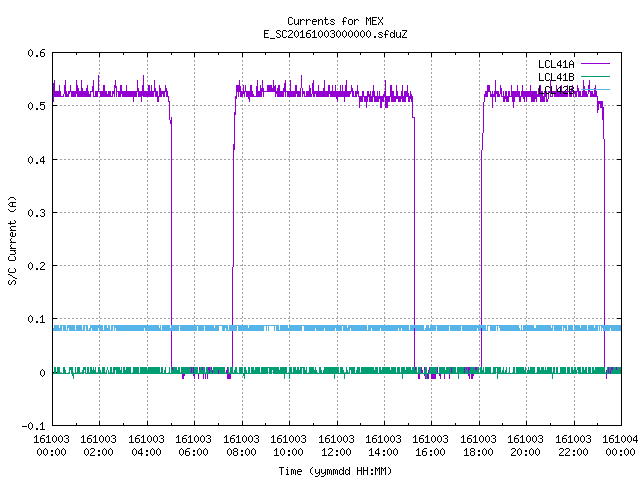Click the chart title "Currents for MEX"
This screenshot has height=480, width=640.
point(335,21)
